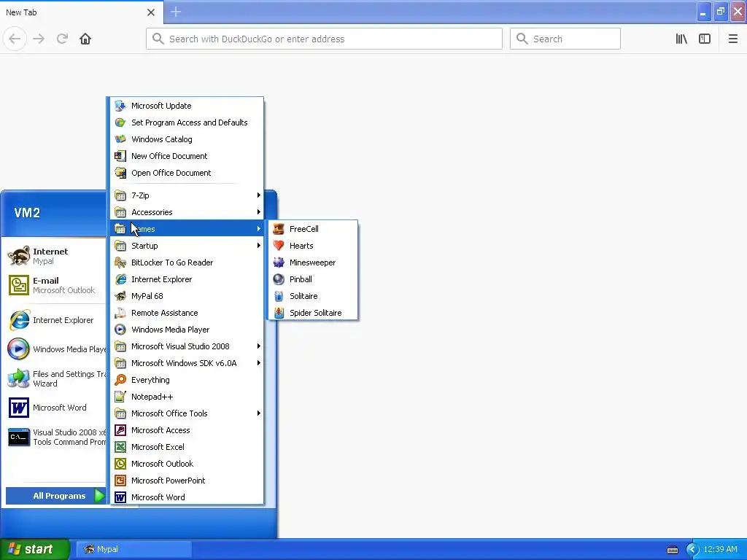Launch Solitaire
The width and height of the screenshot is (747, 560).
[x=313, y=296]
